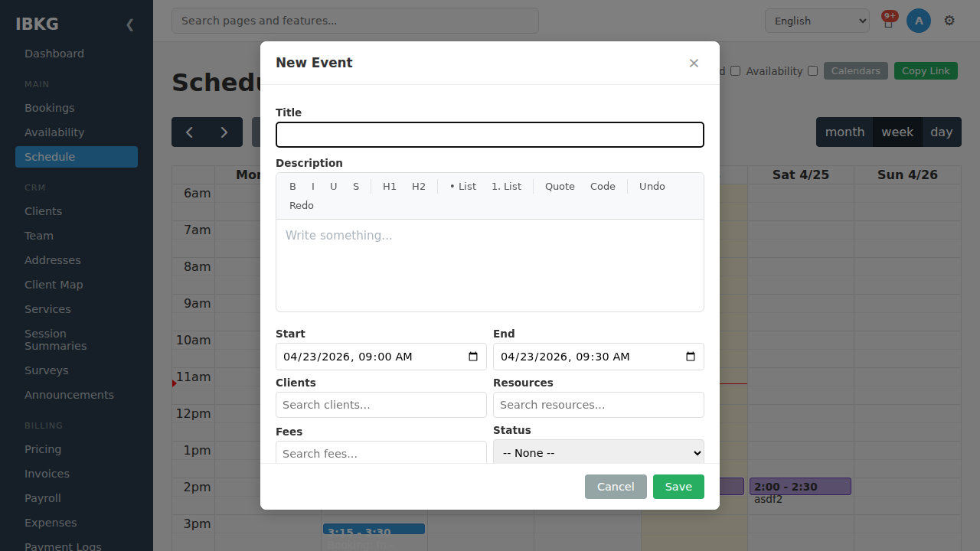Click the Save button
This screenshot has height=551, width=980.
pos(678,487)
